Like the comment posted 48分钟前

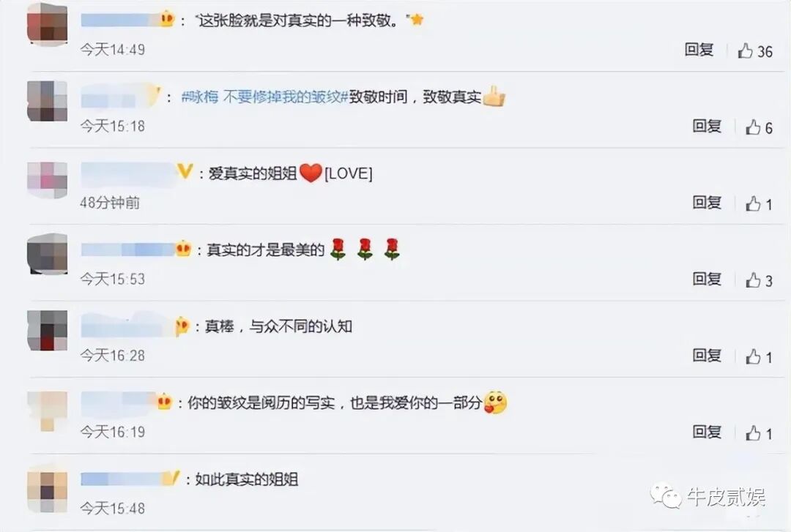click(x=753, y=203)
